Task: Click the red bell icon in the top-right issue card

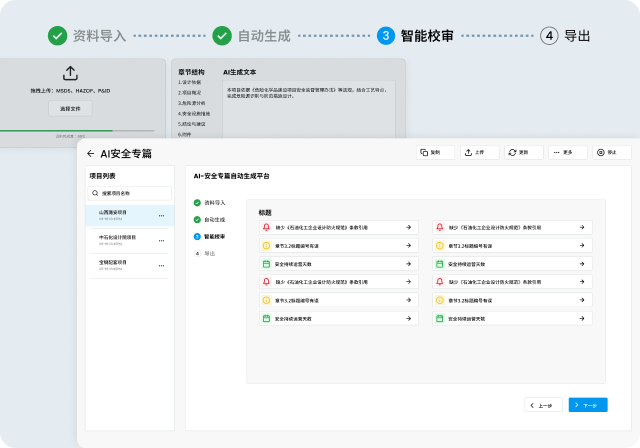Action: 440,227
